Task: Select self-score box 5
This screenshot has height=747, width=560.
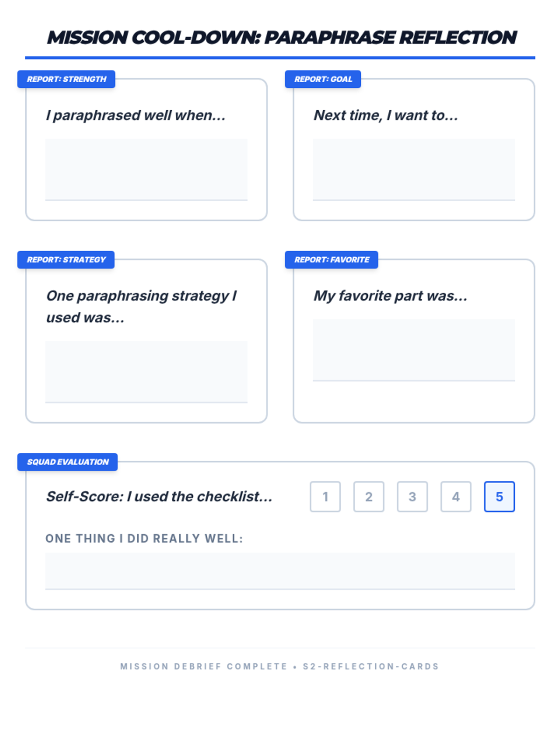Action: click(499, 497)
